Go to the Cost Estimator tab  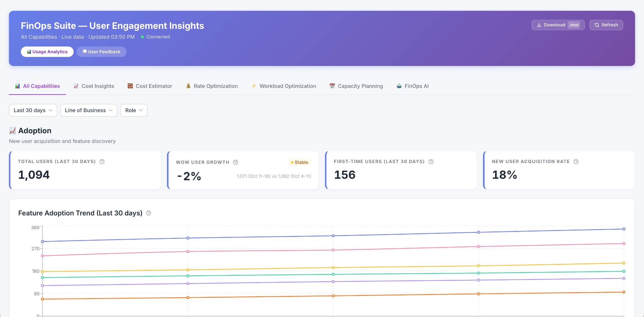point(150,86)
